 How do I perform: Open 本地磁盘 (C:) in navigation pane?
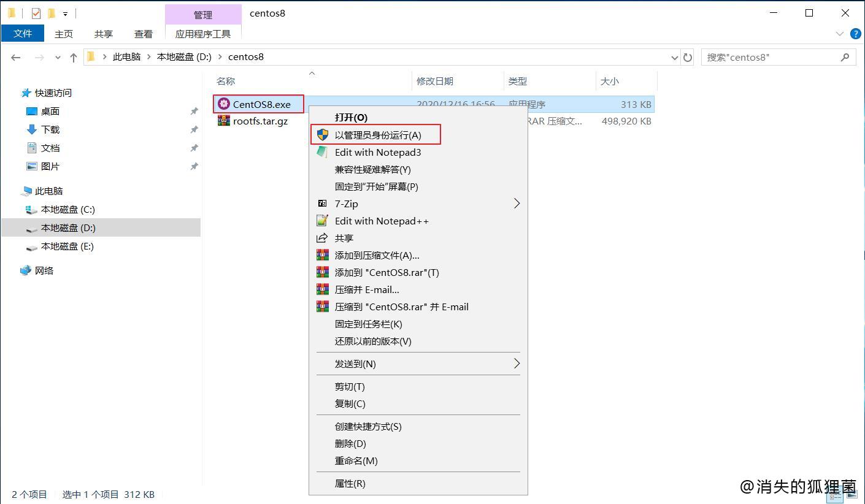(x=67, y=209)
